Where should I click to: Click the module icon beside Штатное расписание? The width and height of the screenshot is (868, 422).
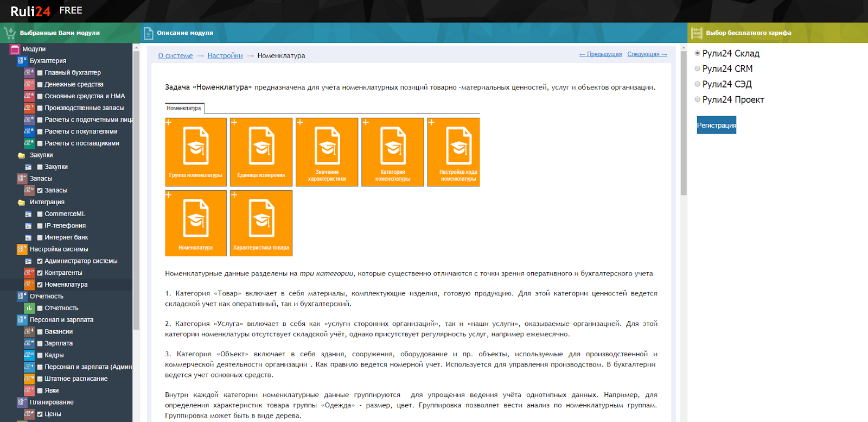tap(29, 379)
